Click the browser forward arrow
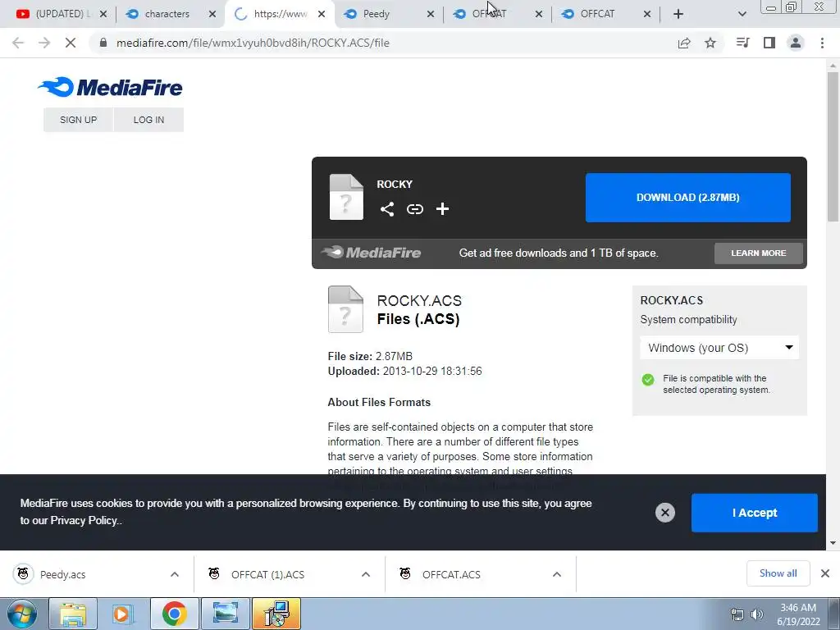The height and width of the screenshot is (630, 840). 44,43
